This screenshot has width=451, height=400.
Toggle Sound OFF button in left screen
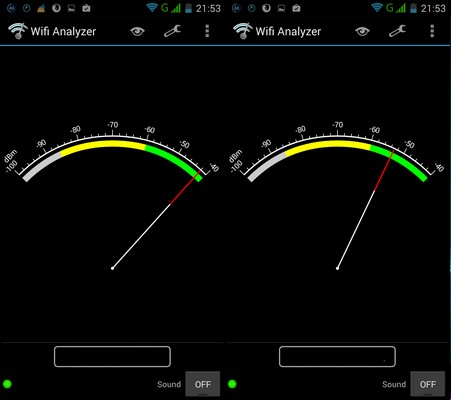[203, 384]
